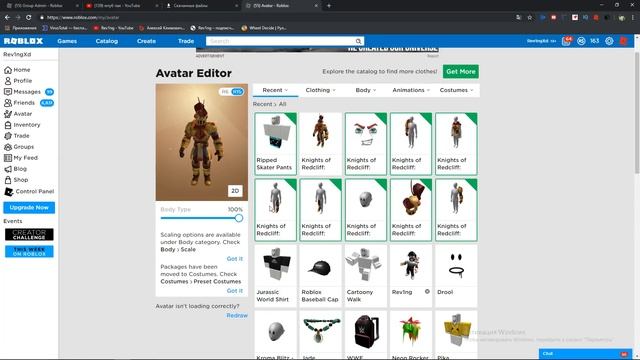Switch to the YouTube browser tab

121,6
